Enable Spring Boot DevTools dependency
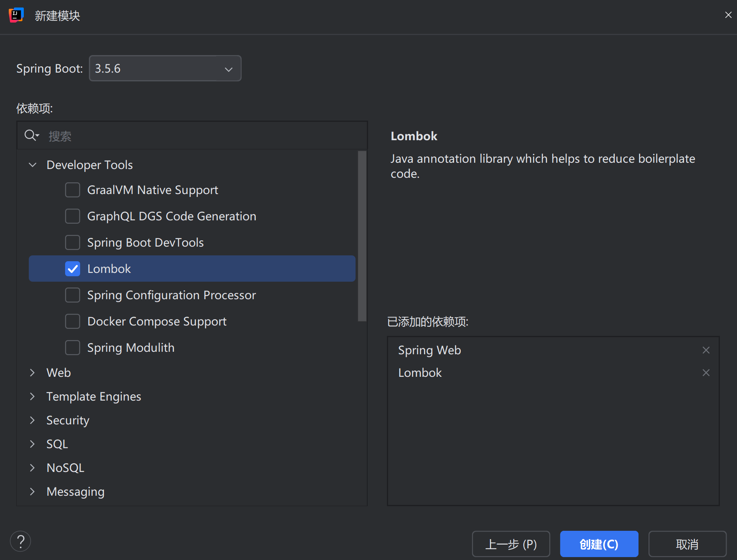Image resolution: width=737 pixels, height=560 pixels. click(x=73, y=242)
